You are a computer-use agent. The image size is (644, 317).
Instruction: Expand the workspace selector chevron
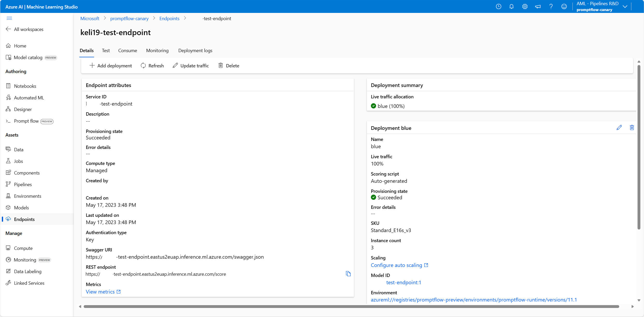pos(625,6)
